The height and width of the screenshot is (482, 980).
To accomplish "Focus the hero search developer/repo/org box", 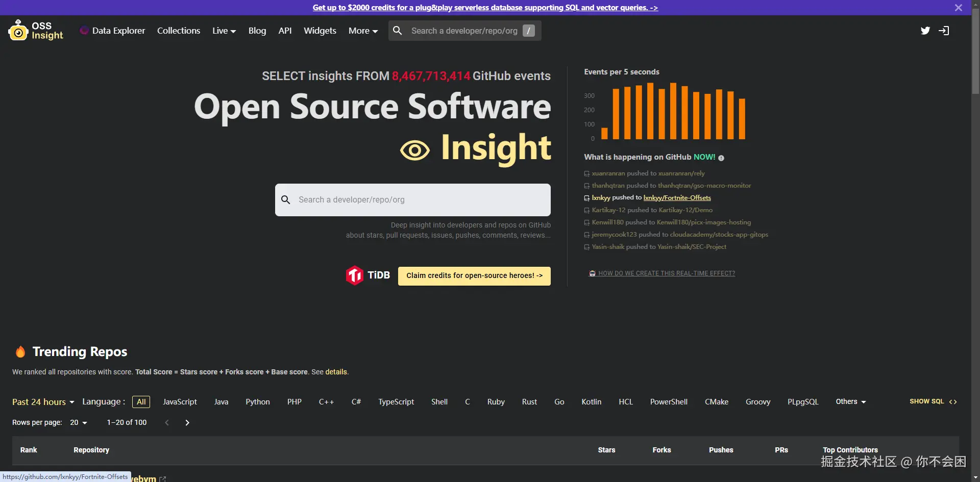I will pos(412,200).
